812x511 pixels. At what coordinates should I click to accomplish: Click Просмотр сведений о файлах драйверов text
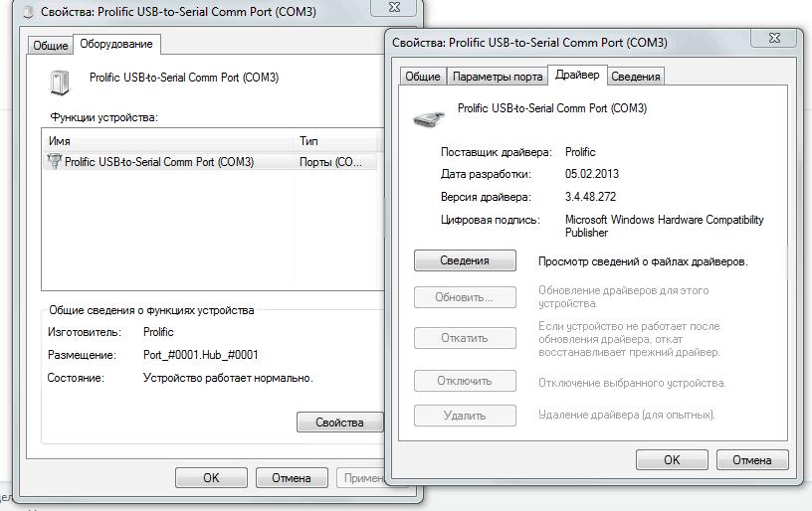click(643, 261)
